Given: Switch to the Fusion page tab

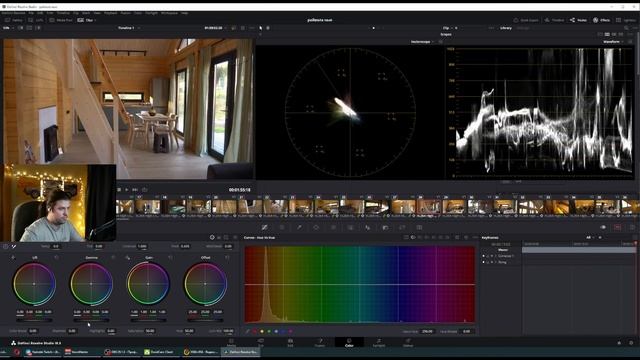Looking at the screenshot, I should 320,342.
